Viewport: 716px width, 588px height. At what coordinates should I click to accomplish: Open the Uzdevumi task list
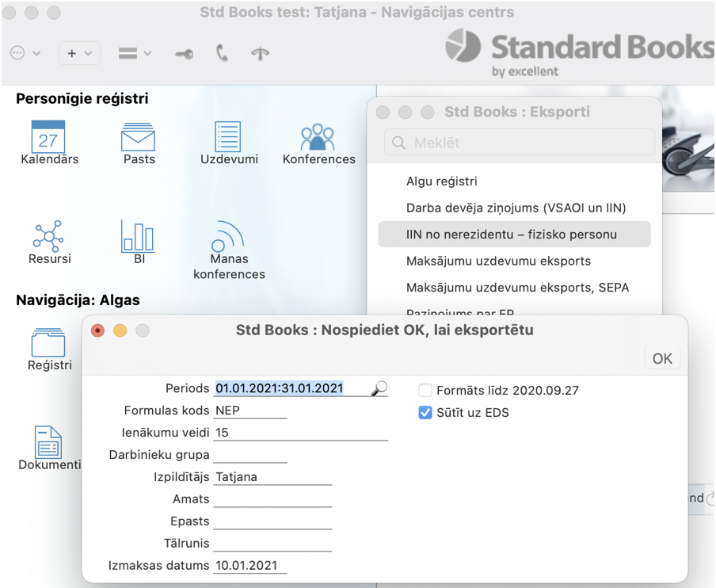click(228, 138)
